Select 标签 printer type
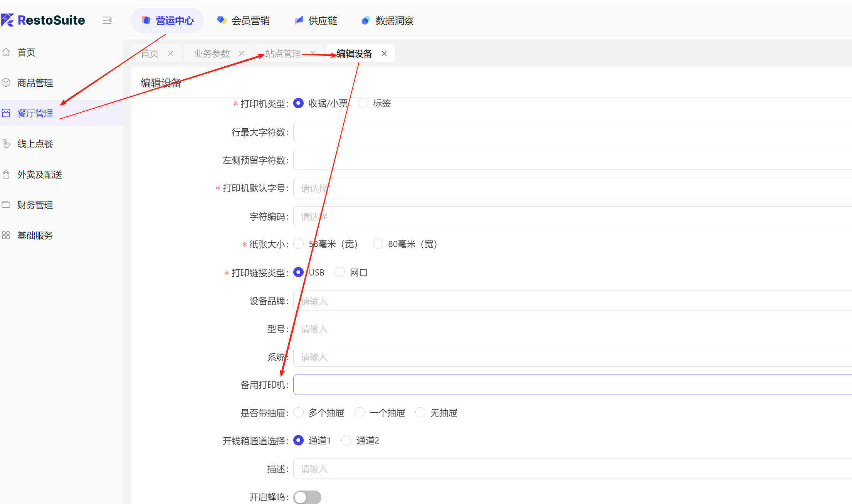This screenshot has width=852, height=504. click(363, 103)
